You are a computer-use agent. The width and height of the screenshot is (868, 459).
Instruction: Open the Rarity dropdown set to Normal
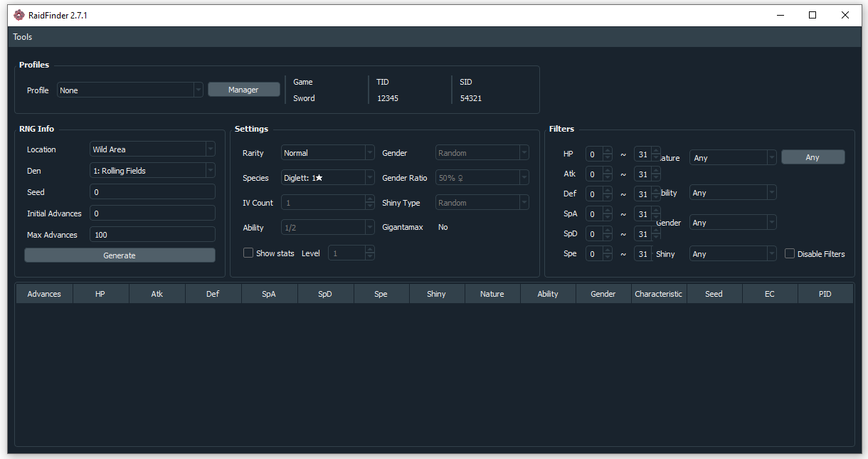point(327,153)
